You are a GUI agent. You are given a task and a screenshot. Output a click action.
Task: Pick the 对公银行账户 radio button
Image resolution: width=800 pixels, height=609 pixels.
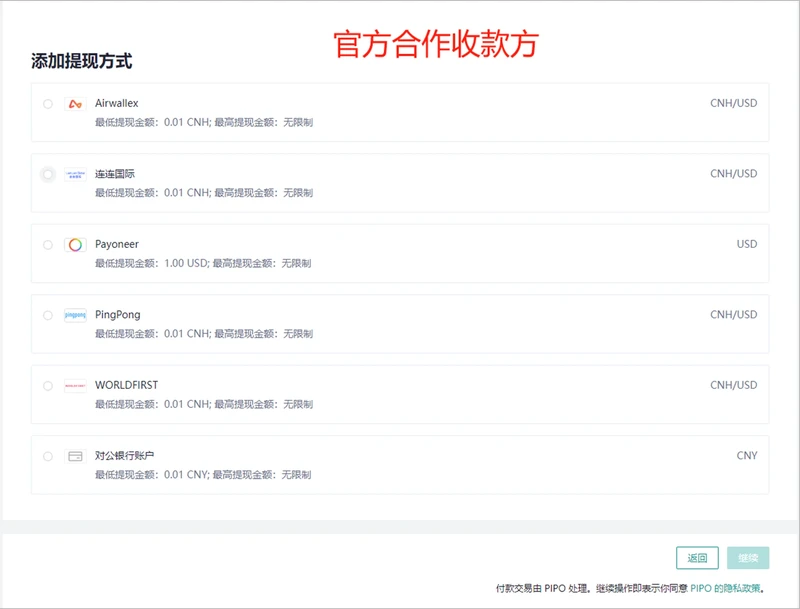(x=48, y=456)
